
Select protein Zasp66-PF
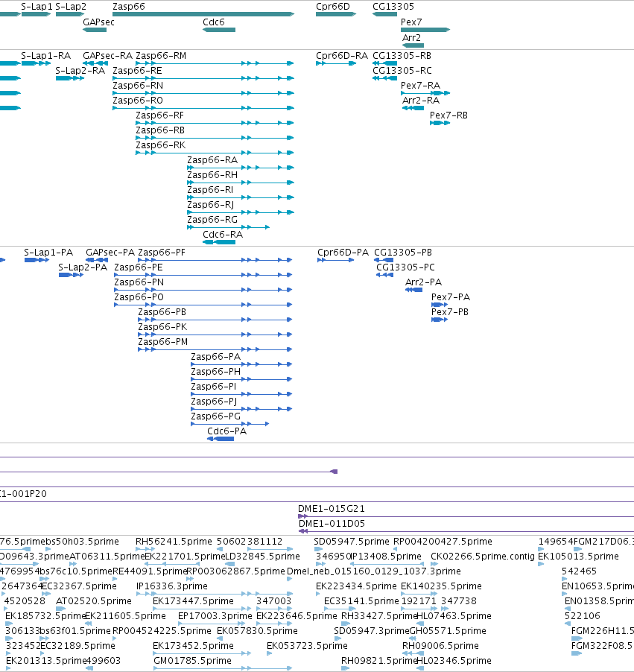pyautogui.click(x=161, y=253)
